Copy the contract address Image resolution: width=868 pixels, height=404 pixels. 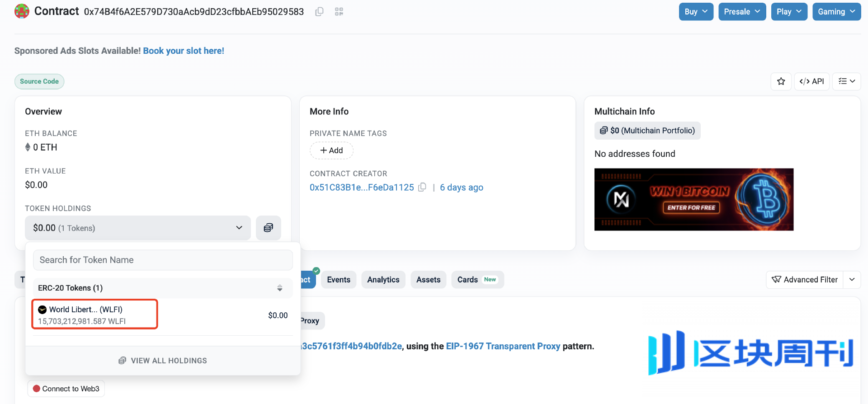[319, 12]
